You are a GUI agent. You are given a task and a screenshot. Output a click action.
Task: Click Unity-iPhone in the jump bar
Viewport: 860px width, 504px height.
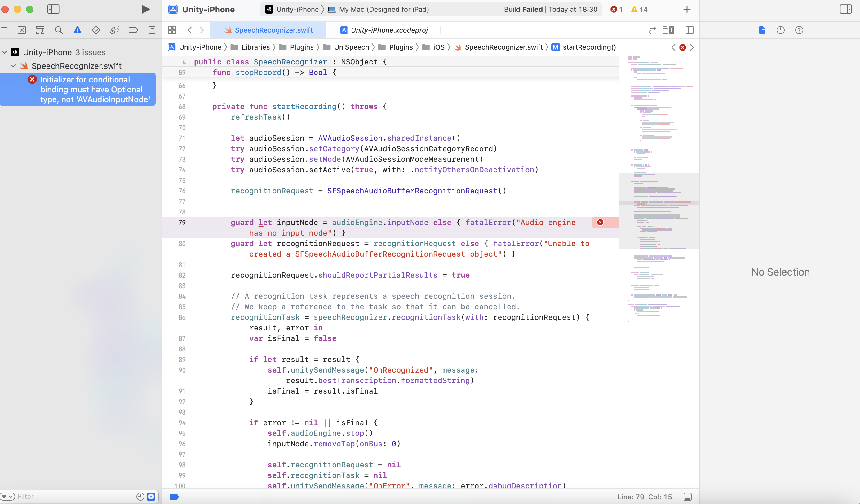[x=194, y=47]
